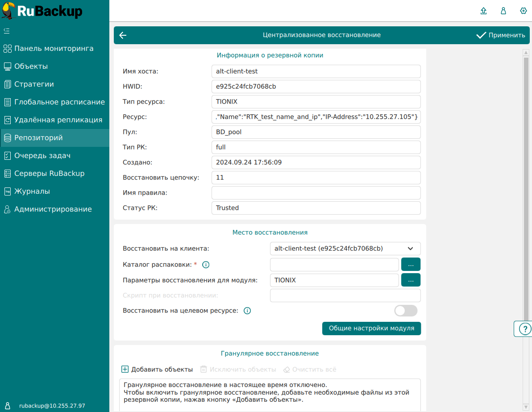This screenshot has width=532, height=412.
Task: Click the back arrow in the header
Action: point(123,35)
